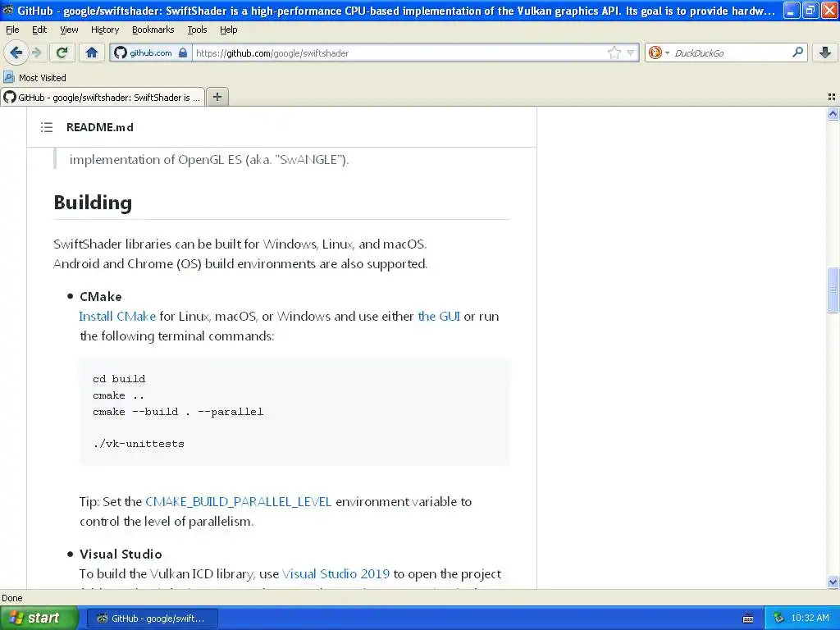The image size is (840, 630).
Task: Reload the page with the refresh icon
Action: coord(62,52)
